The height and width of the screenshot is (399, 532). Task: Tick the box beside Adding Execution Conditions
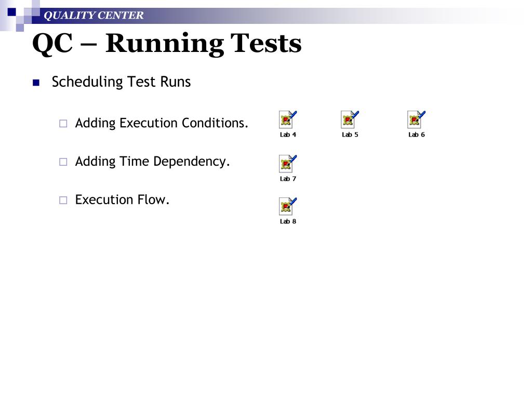63,124
